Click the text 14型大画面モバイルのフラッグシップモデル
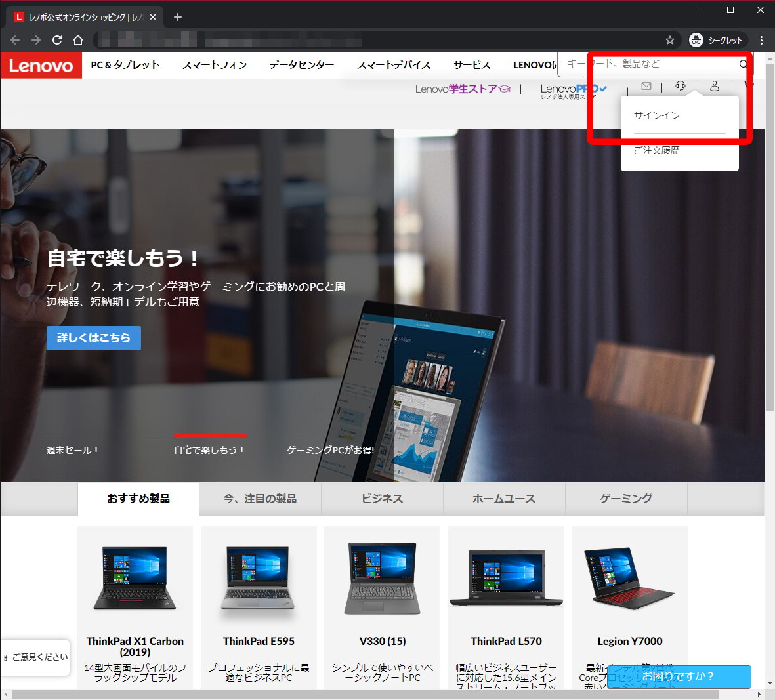This screenshot has height=700, width=775. (135, 672)
